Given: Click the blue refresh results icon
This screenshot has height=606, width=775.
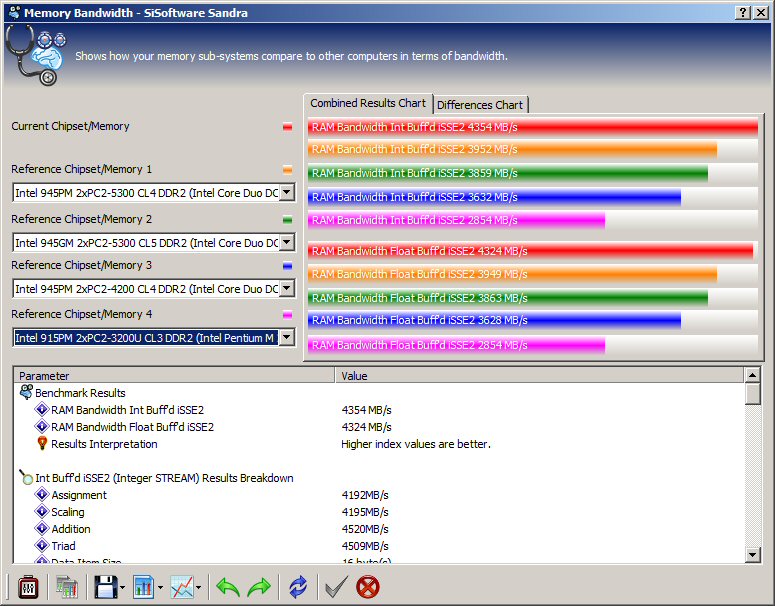Looking at the screenshot, I should coord(298,587).
